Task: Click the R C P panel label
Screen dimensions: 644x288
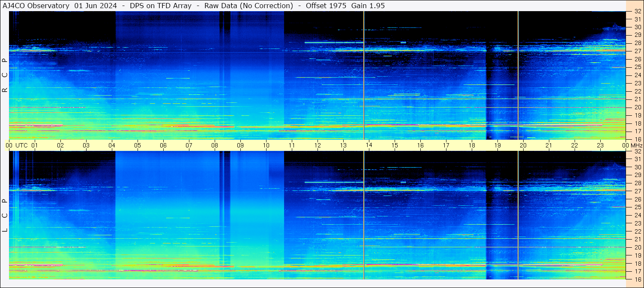Action: point(5,75)
